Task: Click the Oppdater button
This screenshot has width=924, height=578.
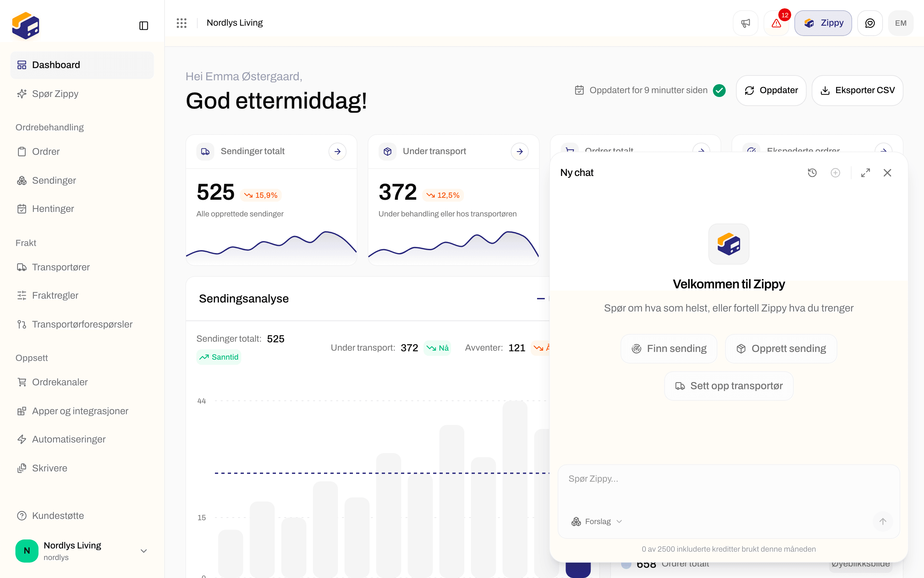Action: coord(771,90)
